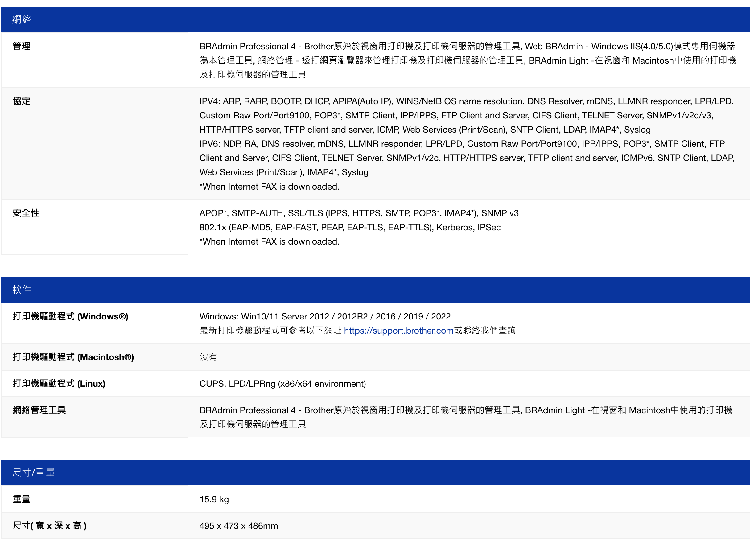Viewport: 750px width, 560px height.
Task: Click the 495 x 473 x 486mm value
Action: point(238,525)
